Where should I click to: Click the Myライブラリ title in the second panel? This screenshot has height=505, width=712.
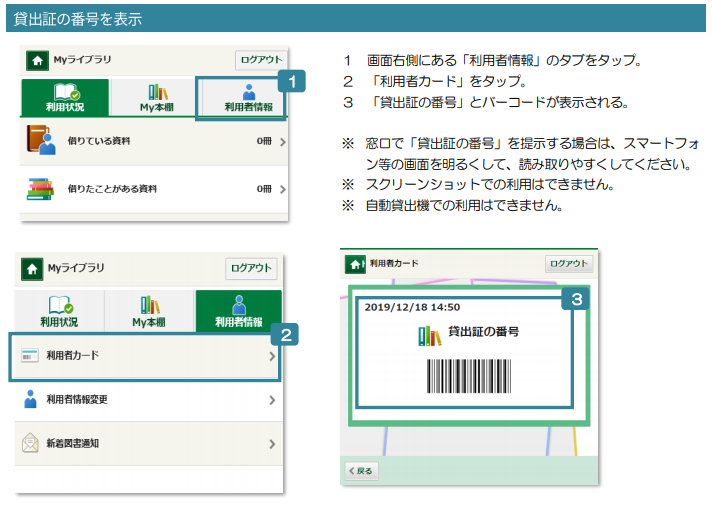point(76,268)
